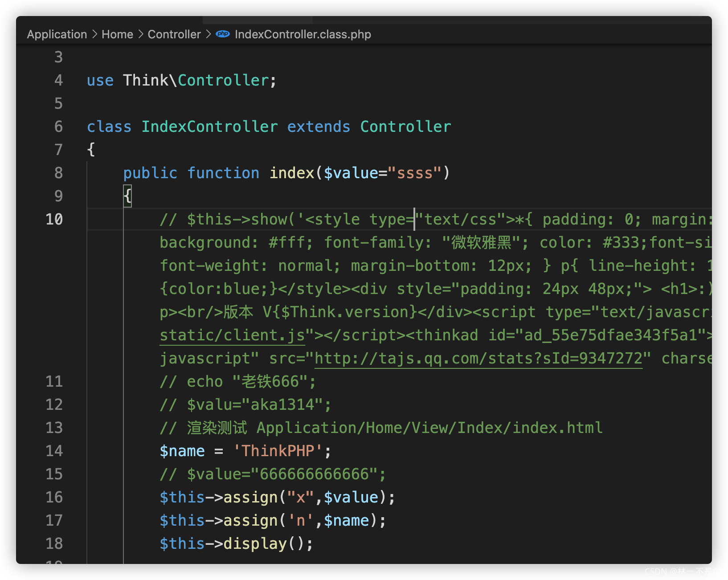The image size is (728, 580).
Task: Click line number 14 in gutter
Action: (x=54, y=451)
